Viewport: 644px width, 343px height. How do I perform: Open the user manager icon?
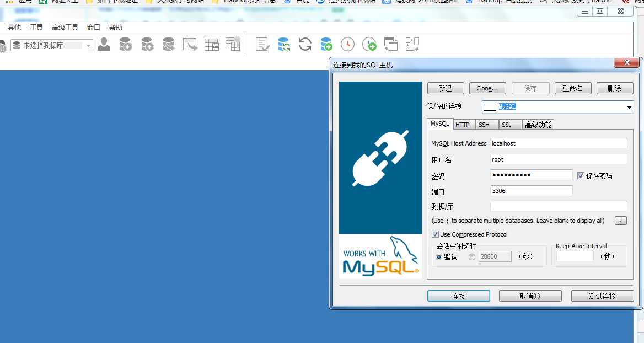coord(104,44)
